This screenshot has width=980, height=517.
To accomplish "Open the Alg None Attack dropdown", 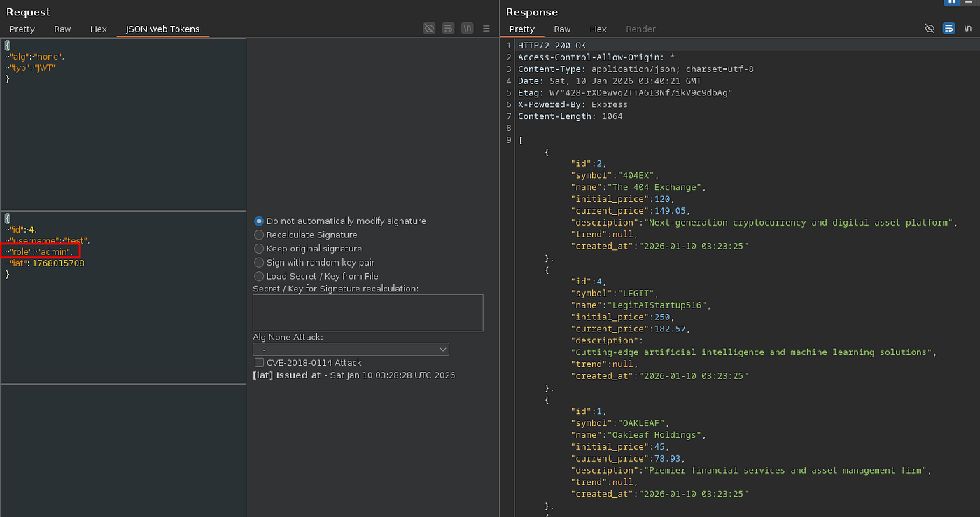I will [351, 349].
